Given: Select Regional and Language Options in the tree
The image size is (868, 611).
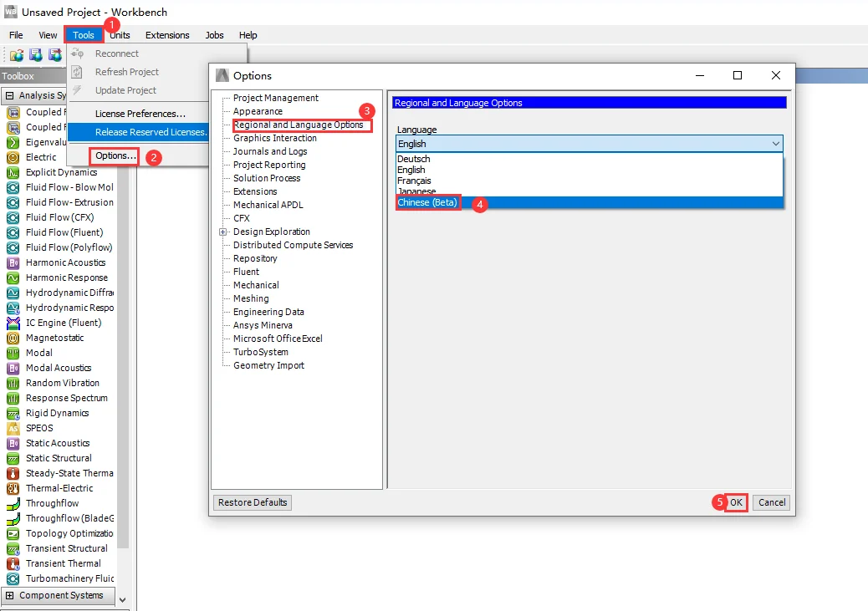Looking at the screenshot, I should click(x=299, y=125).
